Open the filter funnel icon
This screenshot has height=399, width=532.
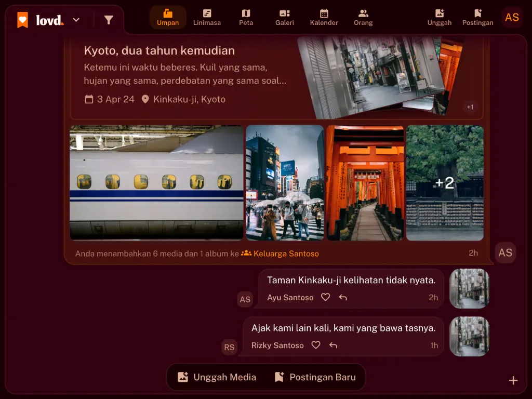(x=109, y=20)
